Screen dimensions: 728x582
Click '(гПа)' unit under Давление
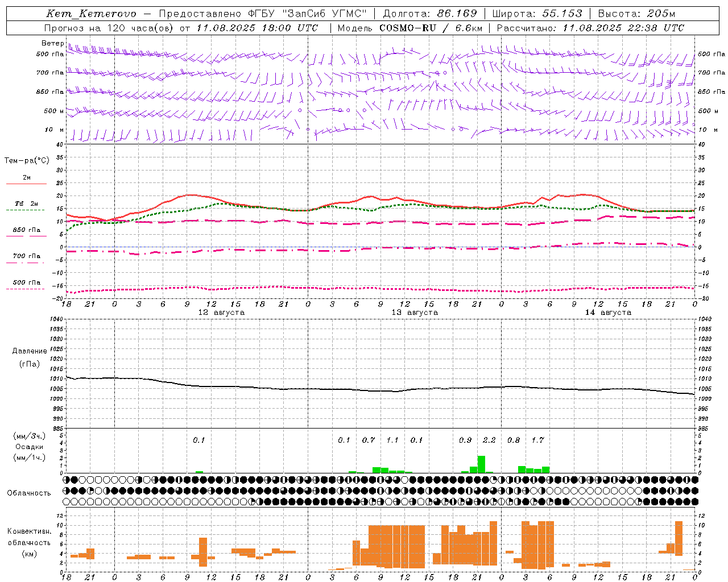coord(30,364)
